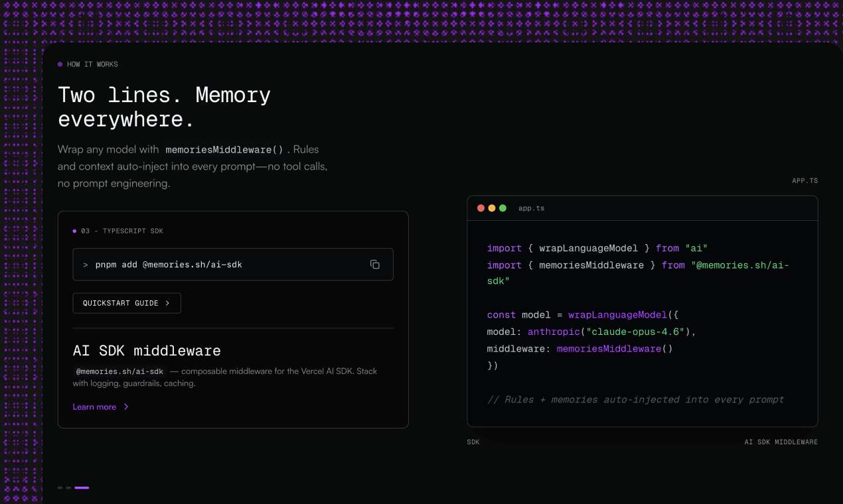Click the AI SDK MIDDLEWARE caption
Image resolution: width=843 pixels, height=504 pixels.
(x=781, y=441)
